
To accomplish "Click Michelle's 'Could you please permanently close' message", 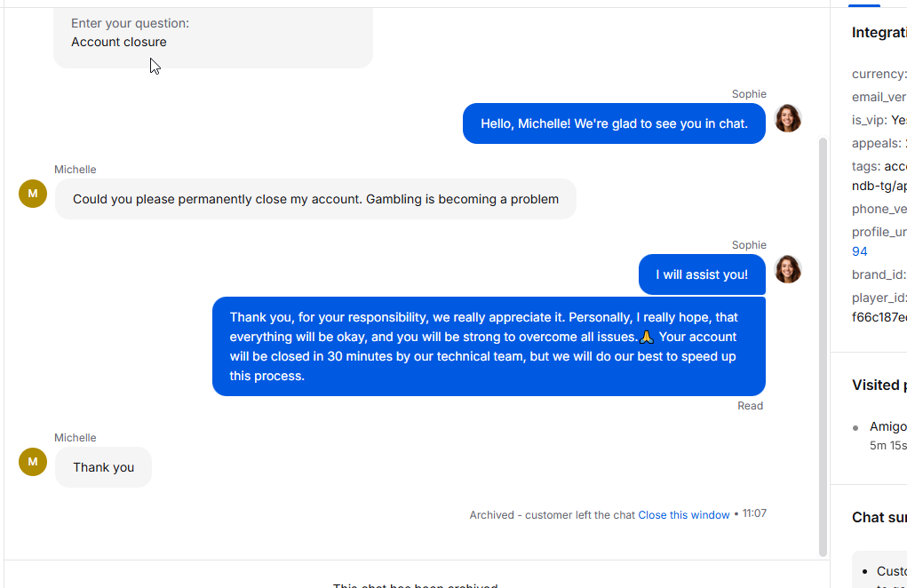I will click(315, 199).
